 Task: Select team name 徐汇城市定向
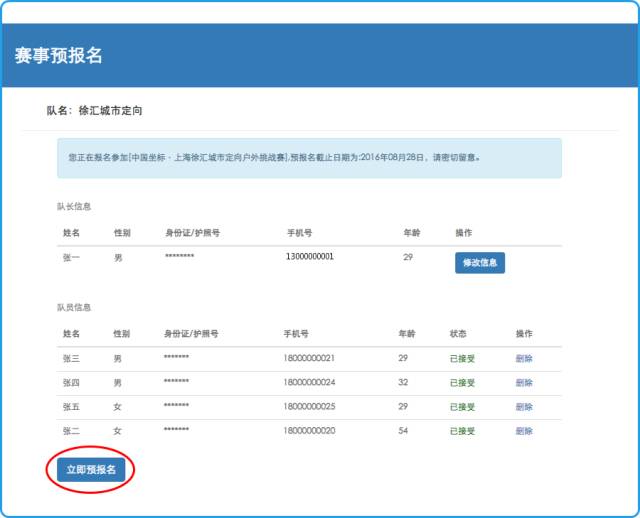[x=110, y=110]
